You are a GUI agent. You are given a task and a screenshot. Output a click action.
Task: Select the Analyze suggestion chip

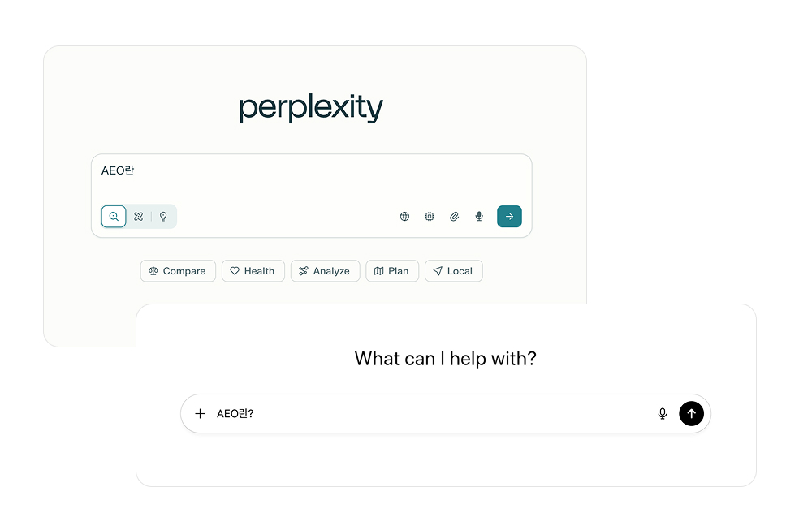click(325, 271)
